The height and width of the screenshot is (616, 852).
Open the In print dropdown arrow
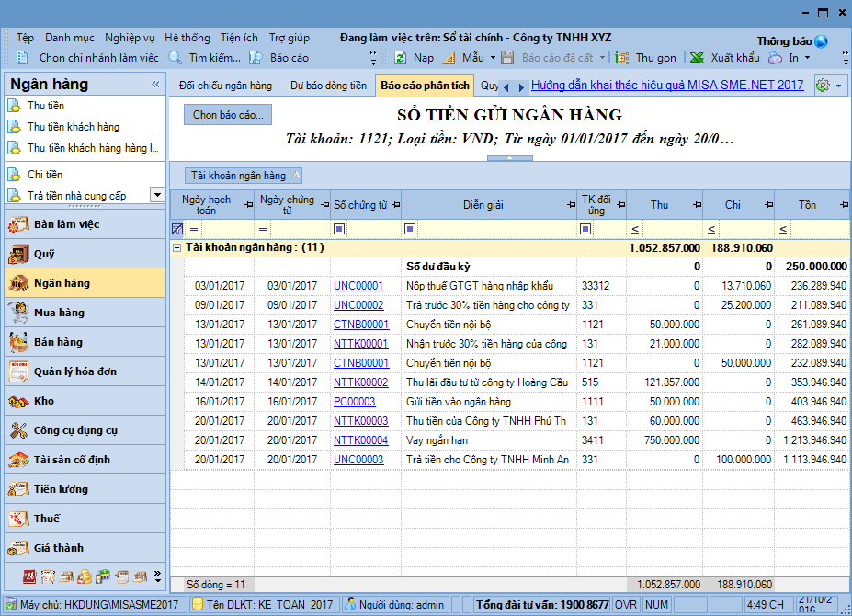pyautogui.click(x=807, y=58)
